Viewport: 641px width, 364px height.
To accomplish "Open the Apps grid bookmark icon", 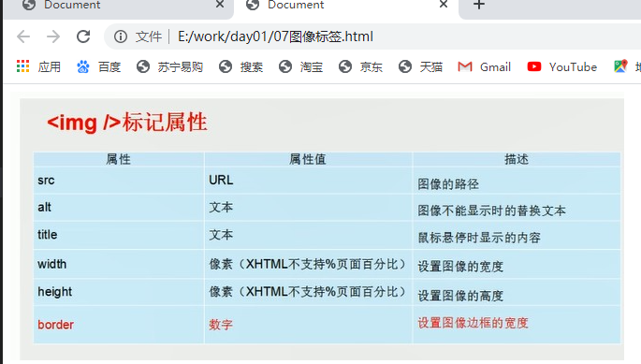I will tap(22, 66).
